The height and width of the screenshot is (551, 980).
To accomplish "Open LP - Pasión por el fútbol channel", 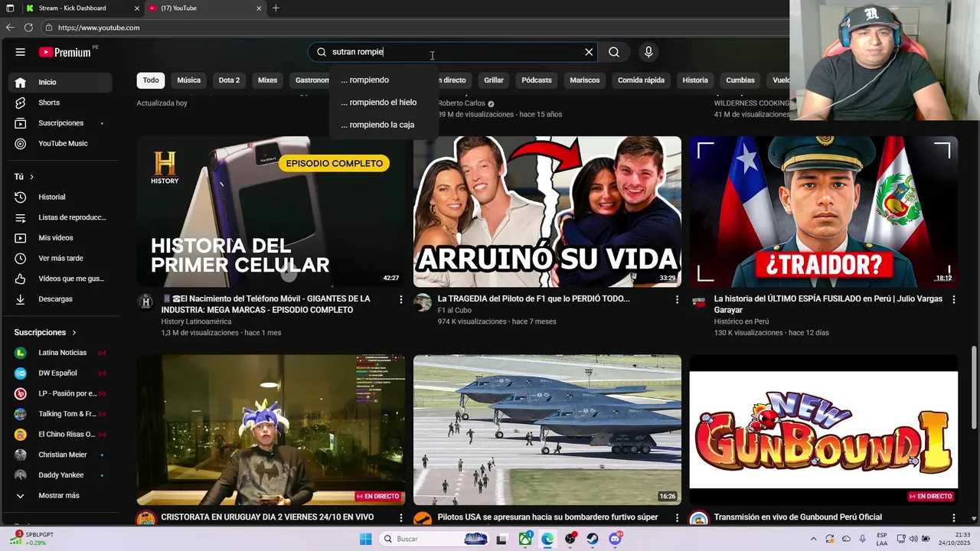I will point(60,393).
